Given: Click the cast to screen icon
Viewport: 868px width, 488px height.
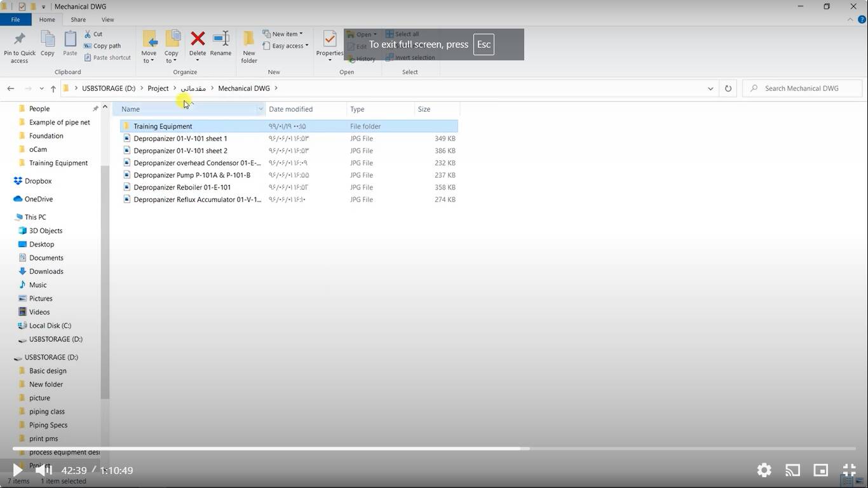Looking at the screenshot, I should point(792,470).
